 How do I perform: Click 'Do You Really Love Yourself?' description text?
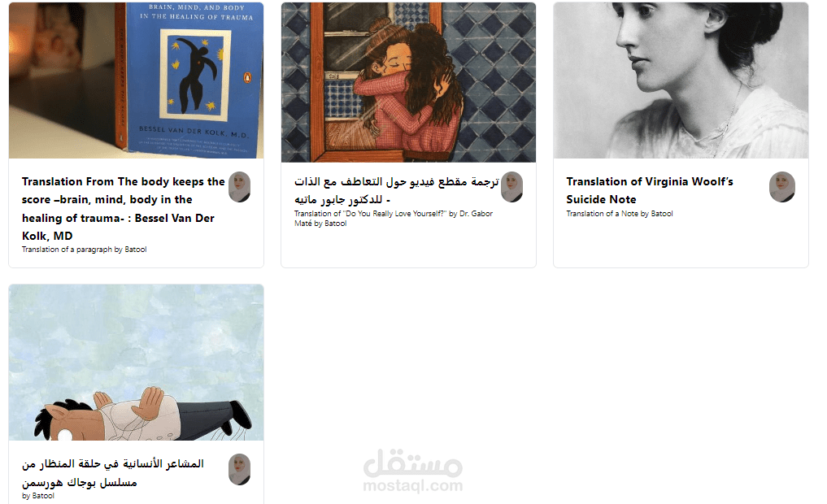pyautogui.click(x=394, y=218)
